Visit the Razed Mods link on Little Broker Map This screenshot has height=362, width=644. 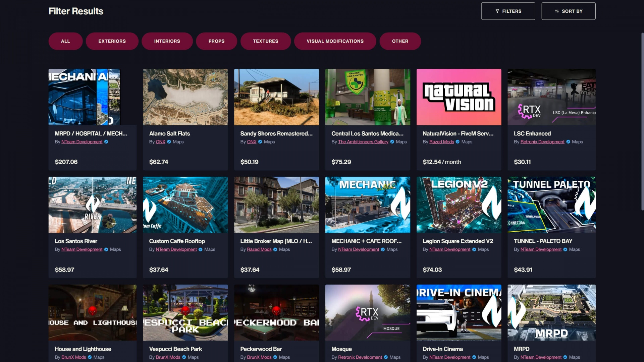coord(259,249)
